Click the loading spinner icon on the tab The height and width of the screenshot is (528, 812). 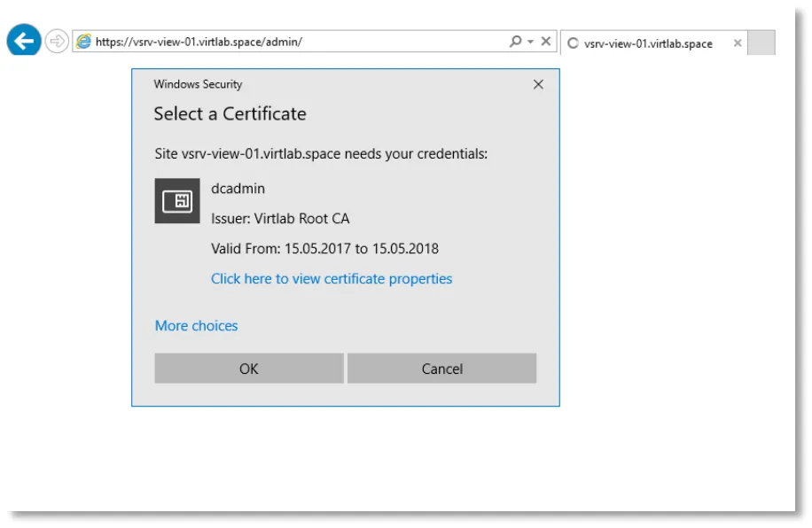573,43
